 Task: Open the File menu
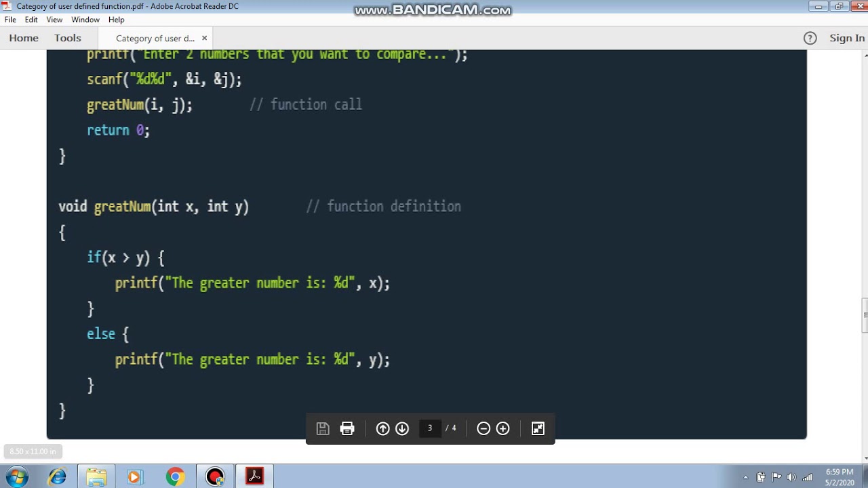coord(10,20)
